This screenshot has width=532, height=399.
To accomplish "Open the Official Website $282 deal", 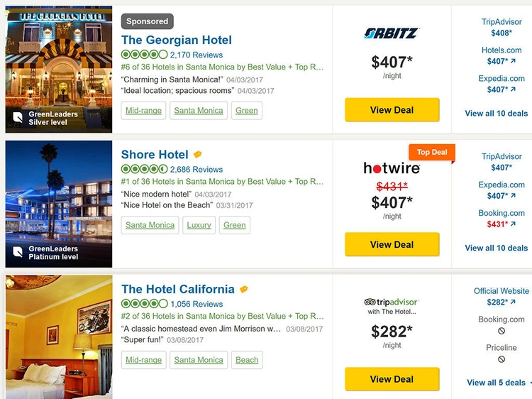I will point(501,297).
